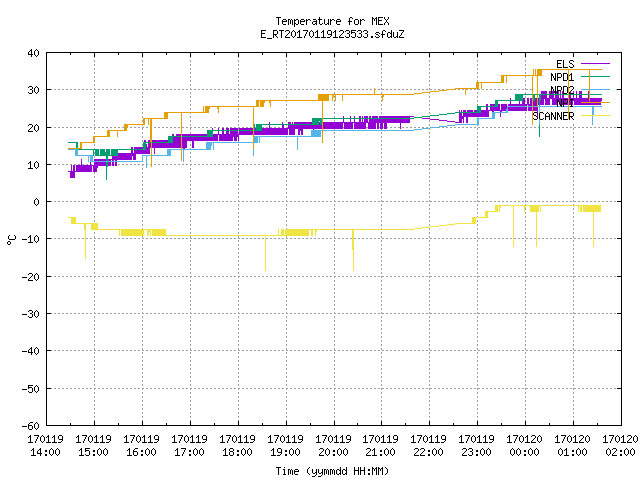640x480 pixels.
Task: Click the 14:00 x-axis time label
Action: [45, 453]
